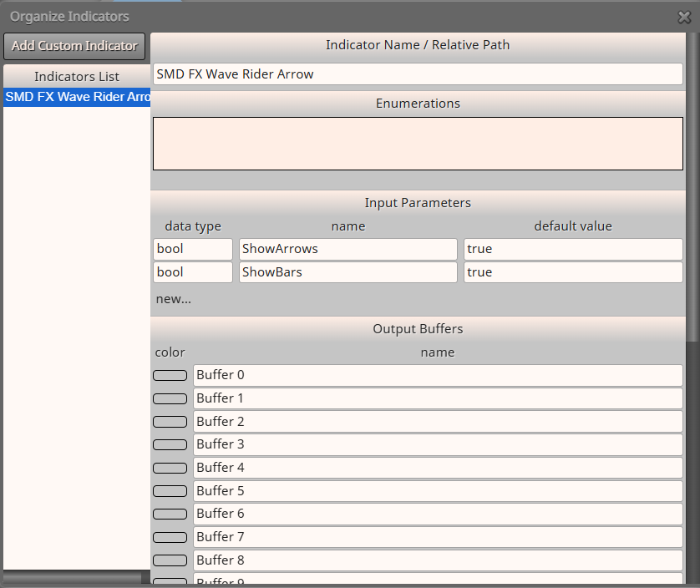Open color swatch for Buffer 4

point(170,468)
